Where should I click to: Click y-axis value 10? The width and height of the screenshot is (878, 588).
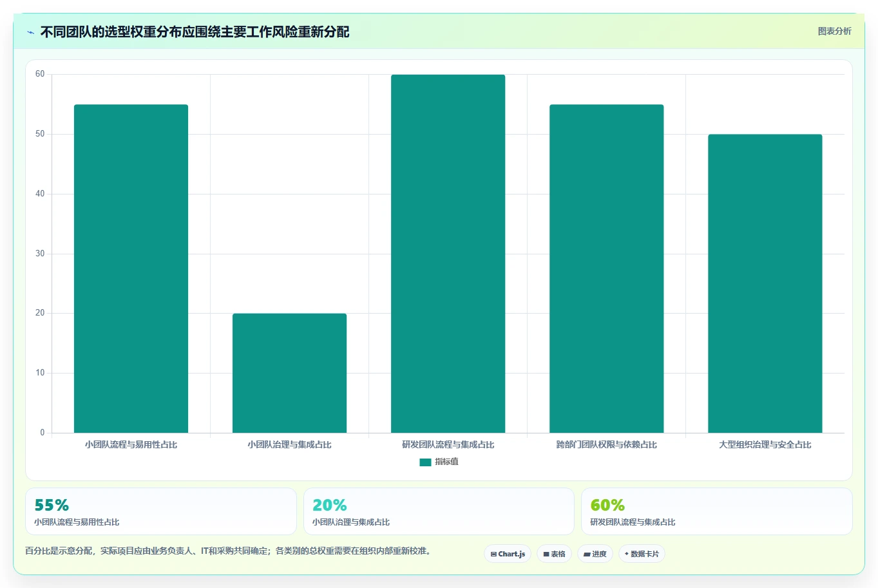[x=40, y=373]
